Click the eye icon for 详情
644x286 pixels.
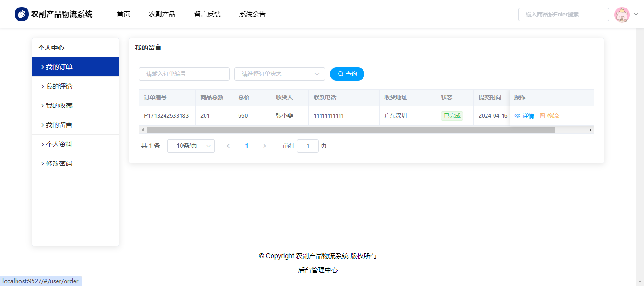click(x=518, y=116)
